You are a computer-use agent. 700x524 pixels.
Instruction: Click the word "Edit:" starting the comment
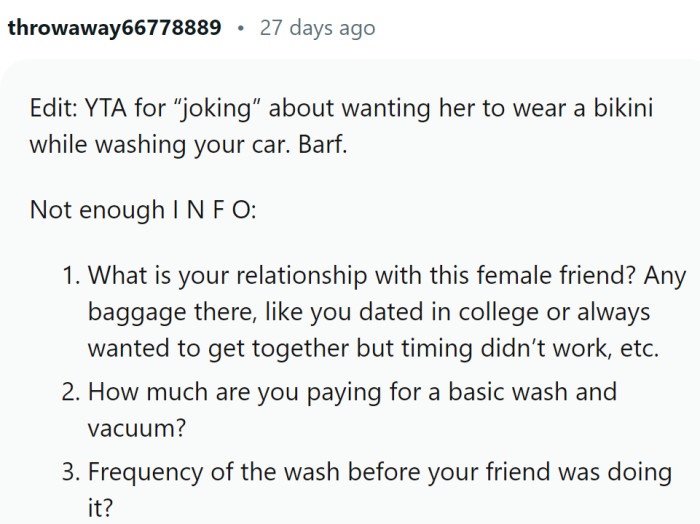coord(56,108)
